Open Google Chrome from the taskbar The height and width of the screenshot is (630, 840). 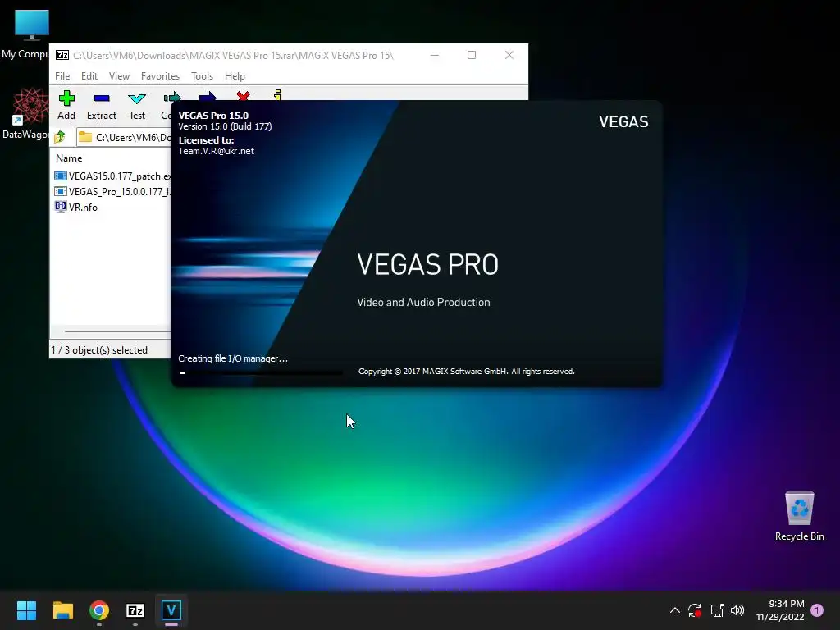click(99, 610)
